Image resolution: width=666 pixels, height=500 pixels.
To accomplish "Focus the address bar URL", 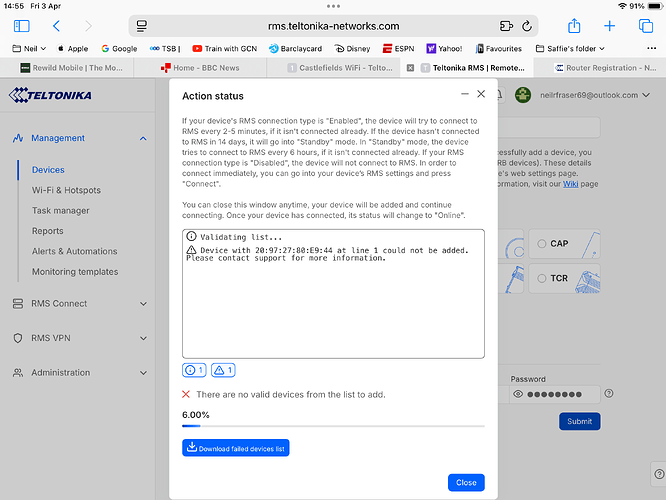I will [333, 26].
